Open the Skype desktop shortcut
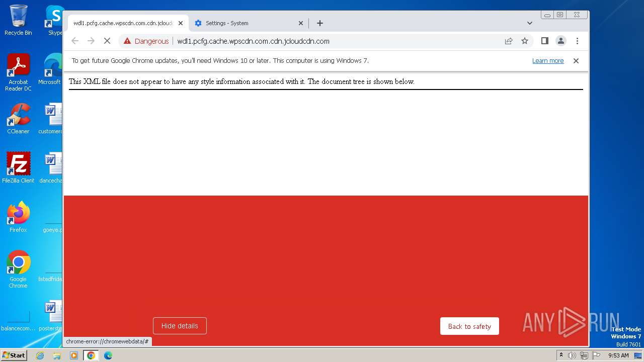This screenshot has height=362, width=644. (x=54, y=20)
